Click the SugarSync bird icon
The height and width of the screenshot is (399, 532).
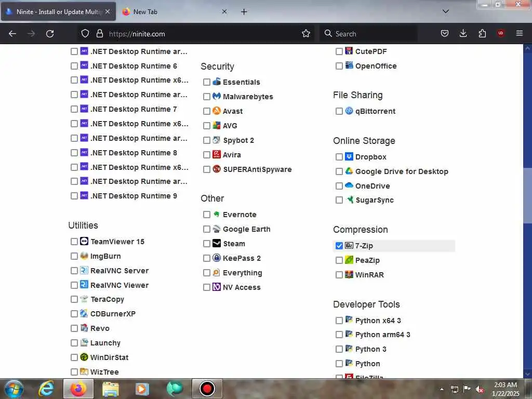(350, 199)
